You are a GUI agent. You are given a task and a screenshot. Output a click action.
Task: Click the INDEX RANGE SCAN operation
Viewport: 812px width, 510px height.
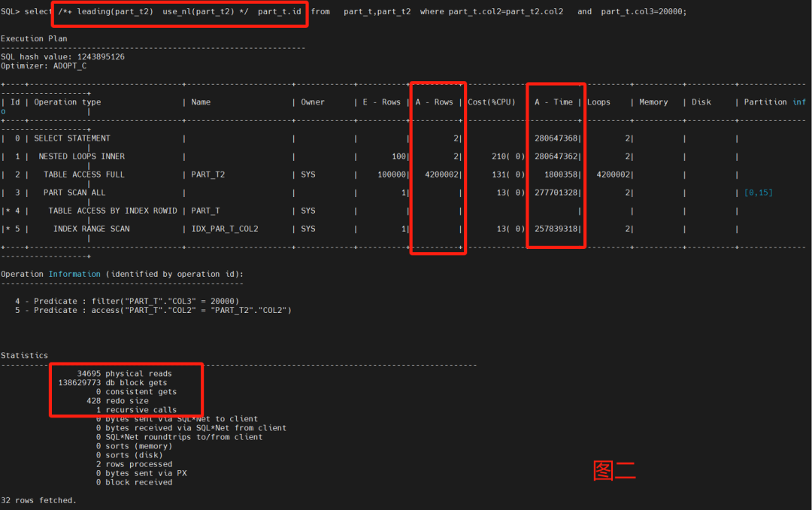coord(91,229)
